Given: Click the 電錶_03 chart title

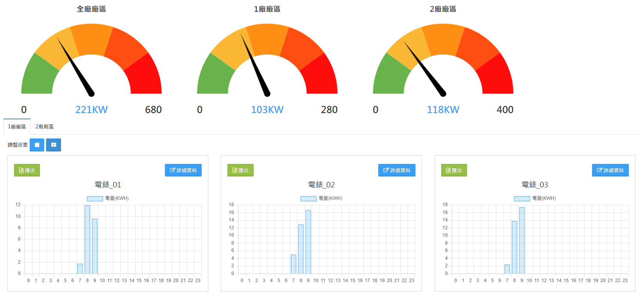Looking at the screenshot, I should 535,185.
